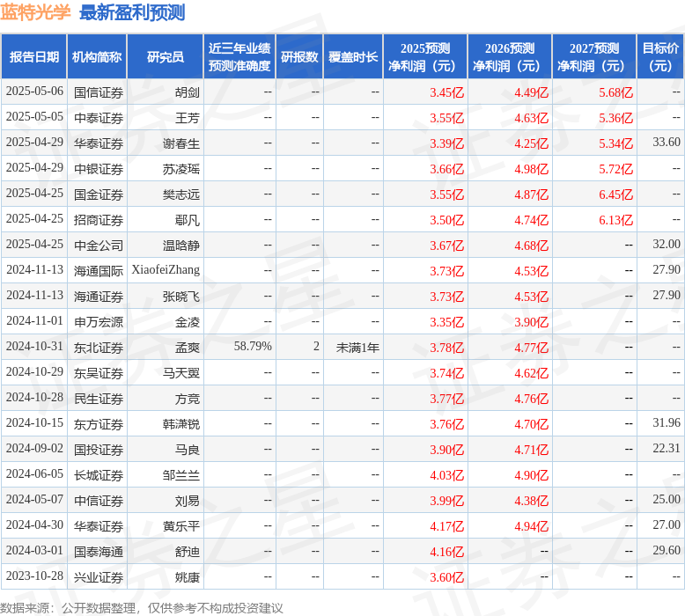This screenshot has width=685, height=616.
Task: Click 未满1年 coverage duration
Action: pyautogui.click(x=357, y=348)
